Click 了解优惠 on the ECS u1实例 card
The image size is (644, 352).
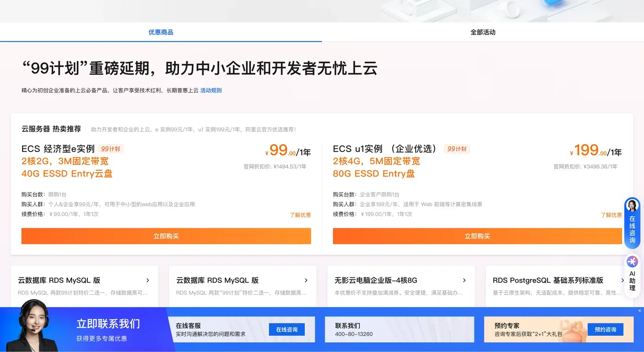611,215
